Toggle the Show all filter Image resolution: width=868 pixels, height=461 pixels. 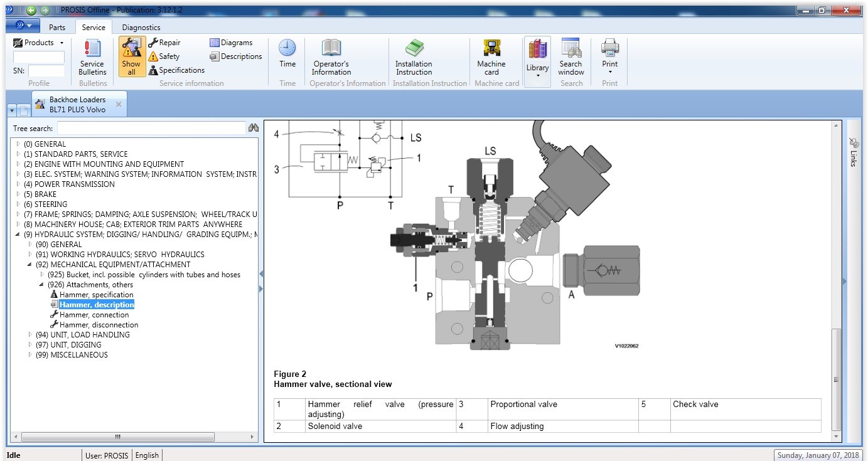(131, 57)
